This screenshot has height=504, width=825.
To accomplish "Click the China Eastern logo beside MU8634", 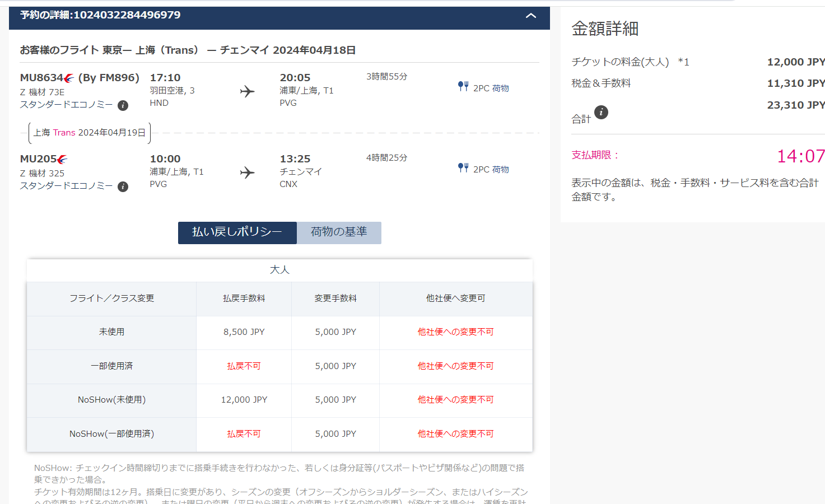I will coord(69,78).
